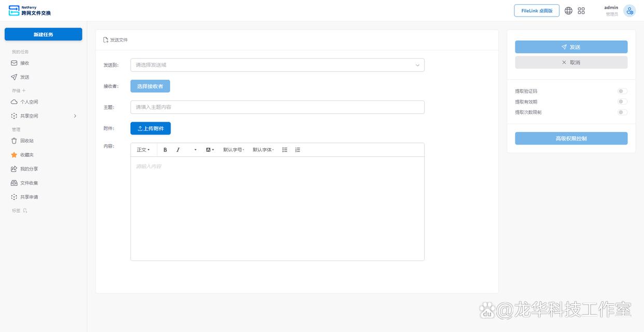Open FileLink 桌面版 button
Screen dimensions: 644x332
coord(537,10)
